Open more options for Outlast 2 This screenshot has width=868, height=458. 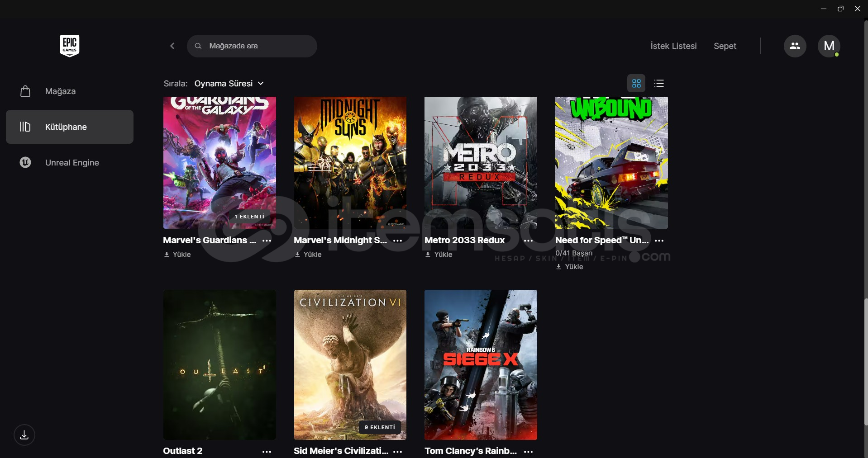click(267, 451)
